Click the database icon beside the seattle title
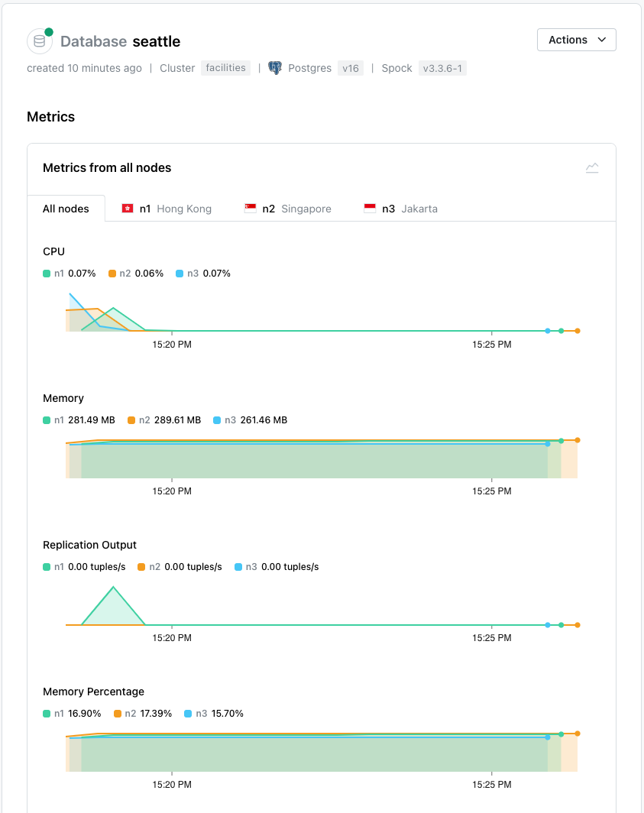Viewport: 644px width, 813px height. [39, 41]
